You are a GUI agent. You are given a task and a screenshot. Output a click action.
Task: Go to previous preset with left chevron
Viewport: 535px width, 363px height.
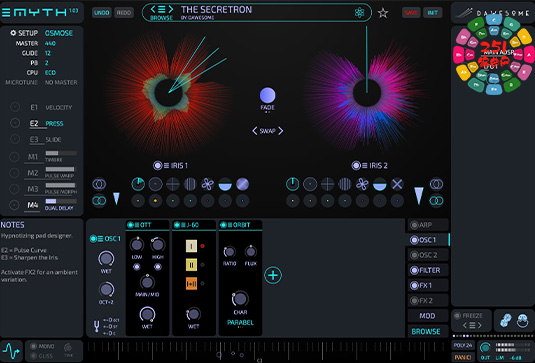point(153,9)
